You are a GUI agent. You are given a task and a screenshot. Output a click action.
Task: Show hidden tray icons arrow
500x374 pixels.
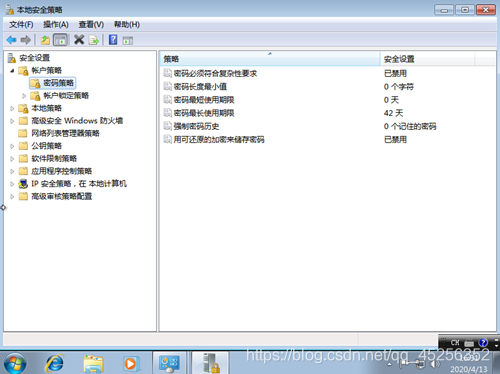click(390, 364)
